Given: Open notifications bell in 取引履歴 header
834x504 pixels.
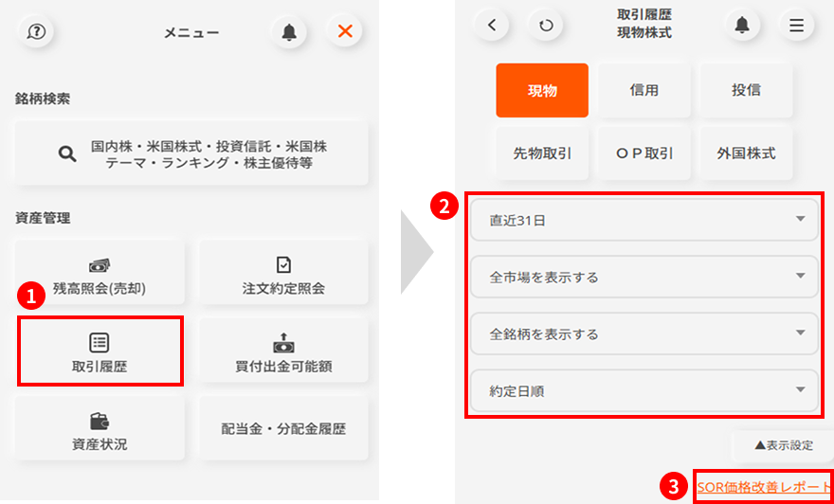Looking at the screenshot, I should tap(742, 26).
